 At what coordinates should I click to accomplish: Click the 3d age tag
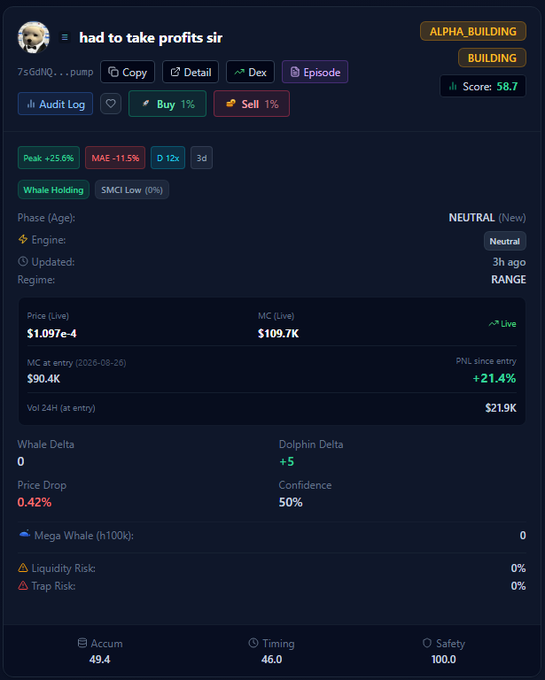pos(202,158)
